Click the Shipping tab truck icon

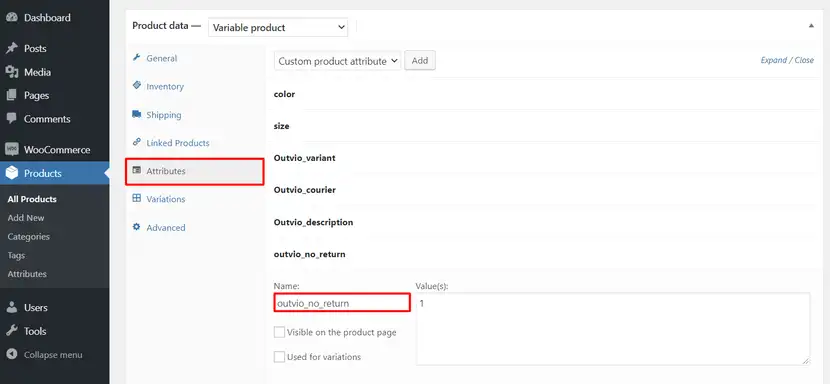coord(137,114)
